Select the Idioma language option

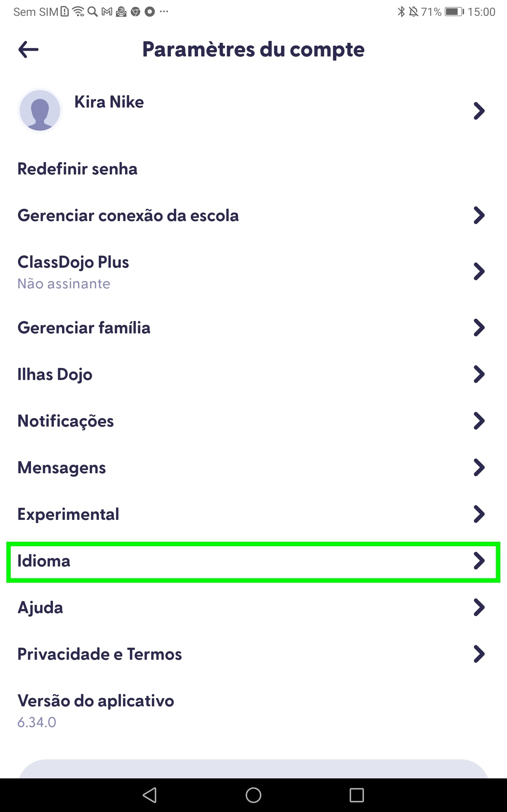[44, 561]
